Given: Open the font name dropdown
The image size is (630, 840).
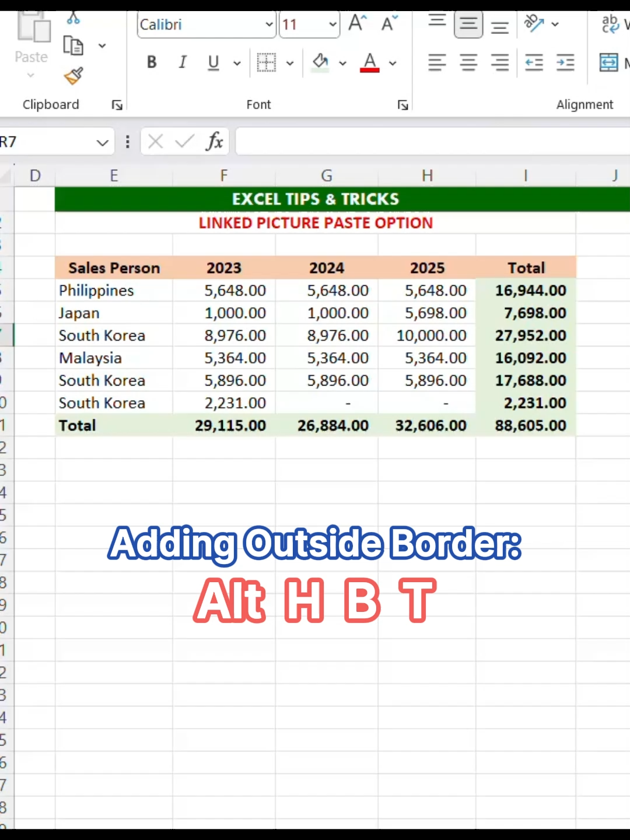Looking at the screenshot, I should pyautogui.click(x=268, y=24).
